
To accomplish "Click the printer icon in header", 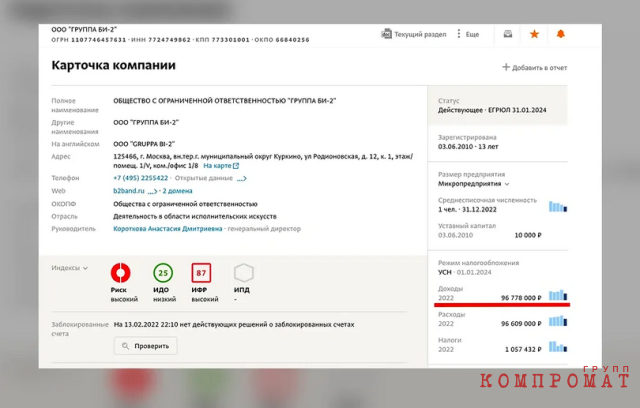I will pos(507,34).
